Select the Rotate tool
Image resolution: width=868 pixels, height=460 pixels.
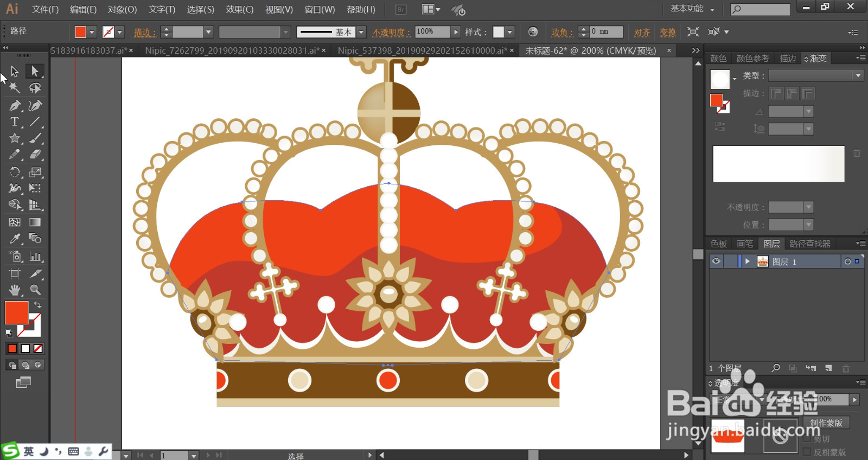click(x=15, y=172)
